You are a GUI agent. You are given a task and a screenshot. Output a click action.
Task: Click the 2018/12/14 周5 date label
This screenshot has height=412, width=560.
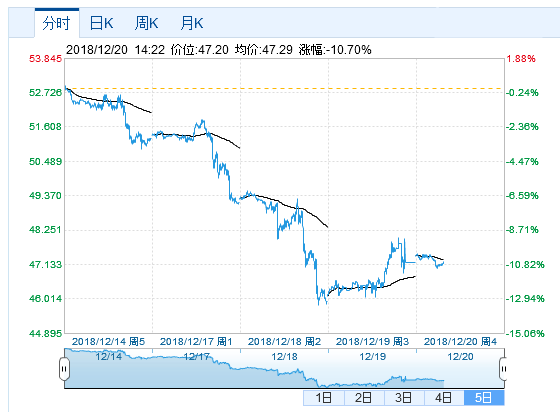[x=108, y=342]
